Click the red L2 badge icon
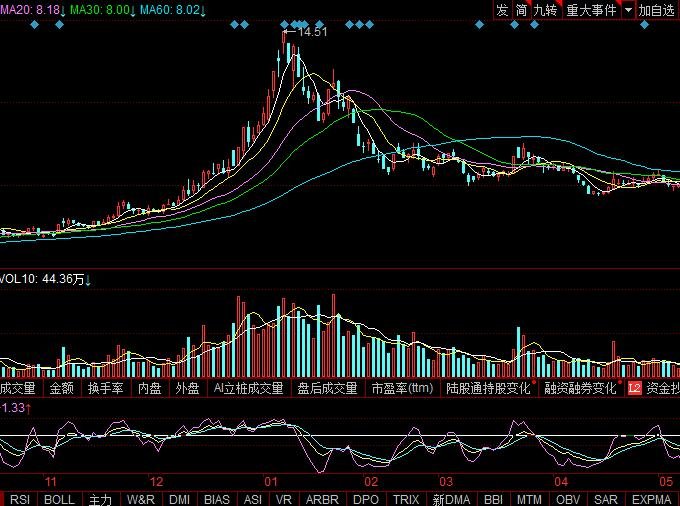 (634, 388)
